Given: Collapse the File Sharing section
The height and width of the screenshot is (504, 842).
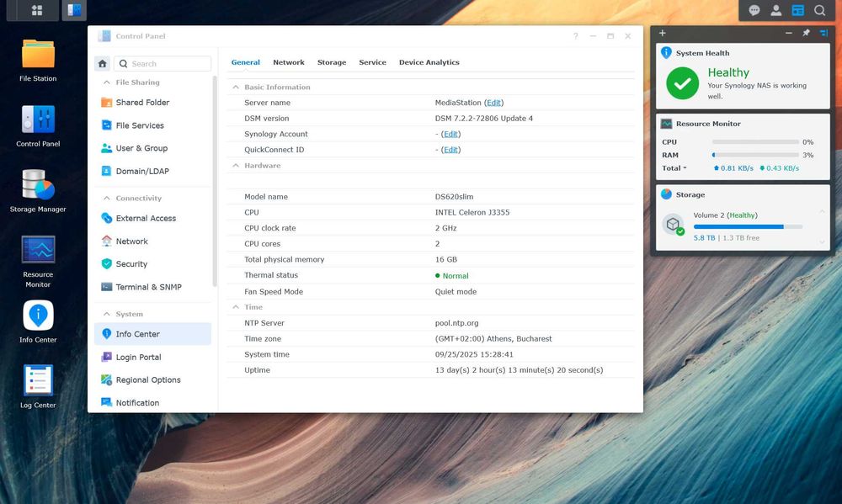Looking at the screenshot, I should pyautogui.click(x=106, y=82).
